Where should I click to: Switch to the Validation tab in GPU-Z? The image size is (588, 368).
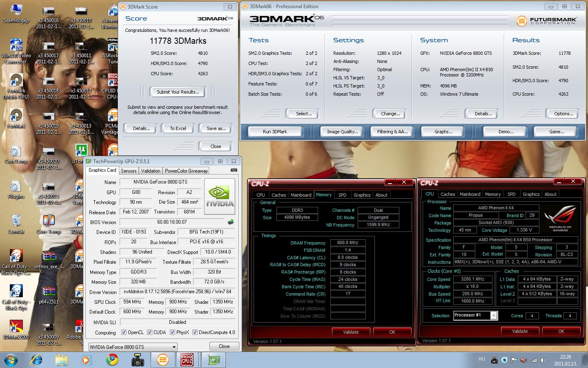[x=151, y=171]
